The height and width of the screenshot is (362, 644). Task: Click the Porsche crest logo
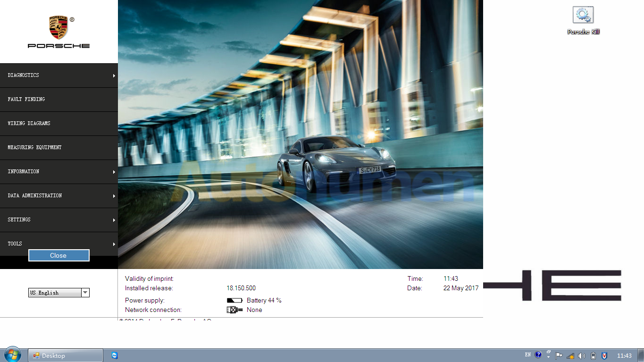(59, 27)
